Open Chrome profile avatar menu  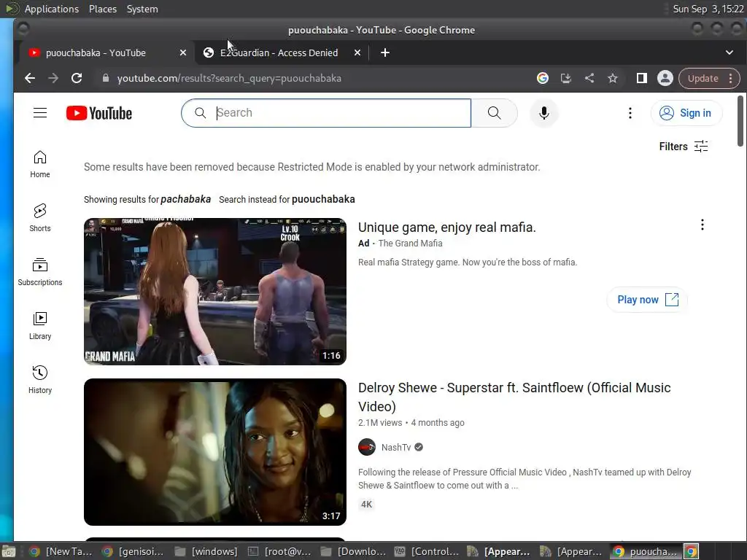[665, 78]
